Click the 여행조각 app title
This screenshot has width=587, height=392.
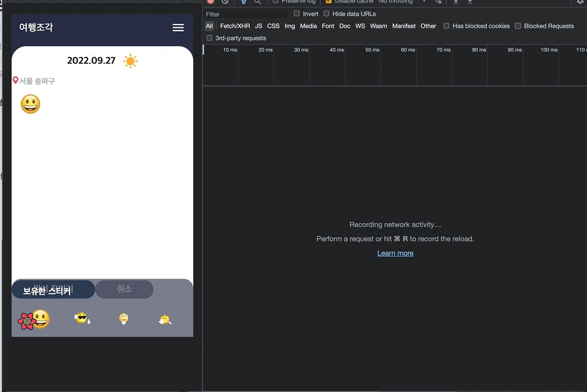(36, 28)
